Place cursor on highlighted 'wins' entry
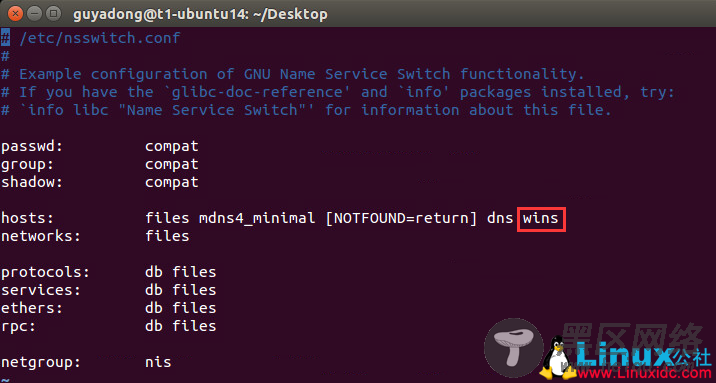This screenshot has width=716, height=383. 541,219
